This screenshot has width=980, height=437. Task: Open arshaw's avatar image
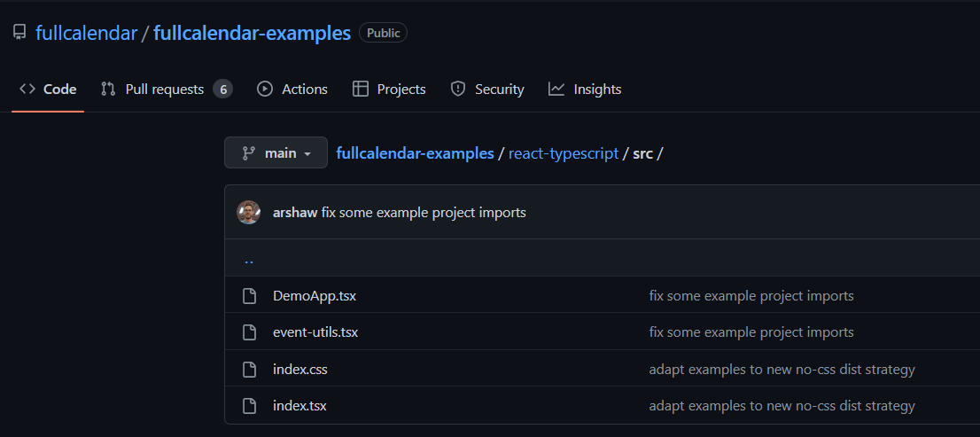pyautogui.click(x=248, y=212)
